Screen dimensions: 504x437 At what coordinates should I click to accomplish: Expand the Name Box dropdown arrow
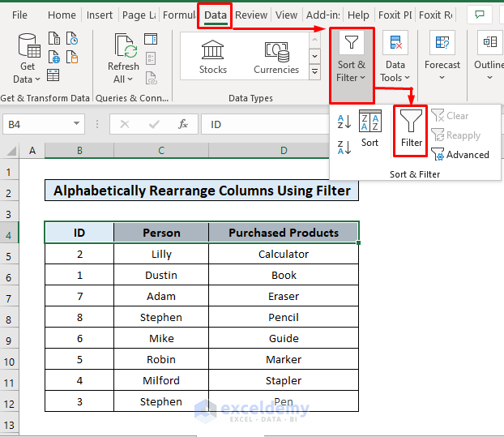click(76, 123)
